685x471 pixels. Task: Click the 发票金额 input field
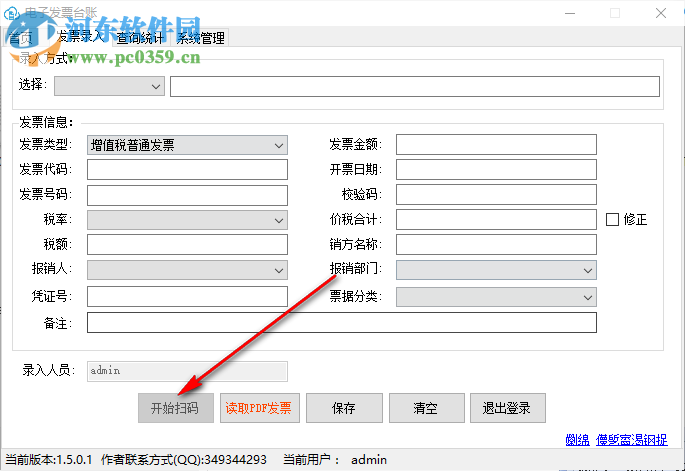coord(496,145)
